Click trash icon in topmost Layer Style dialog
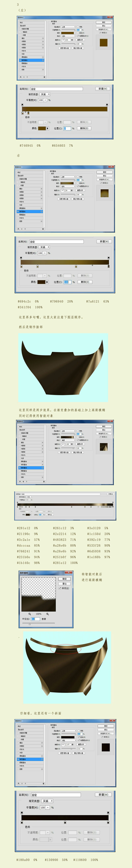The image size is (132, 868). 44,77
